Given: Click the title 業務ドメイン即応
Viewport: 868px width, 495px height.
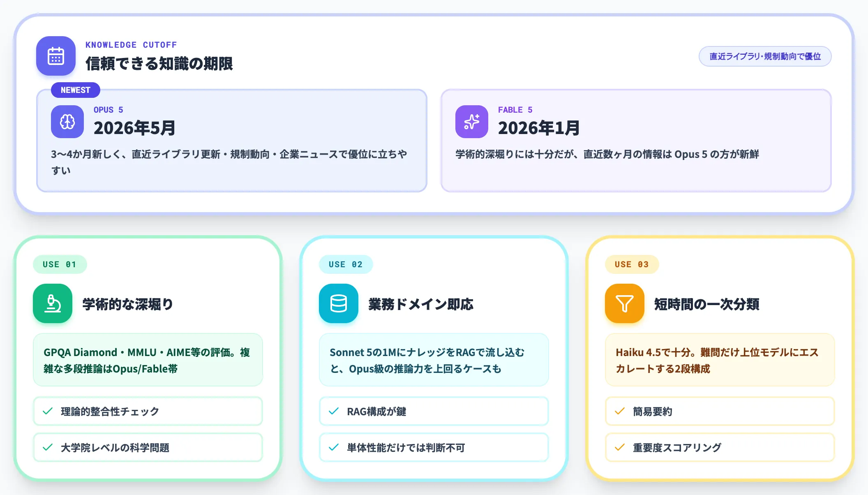Looking at the screenshot, I should [421, 304].
